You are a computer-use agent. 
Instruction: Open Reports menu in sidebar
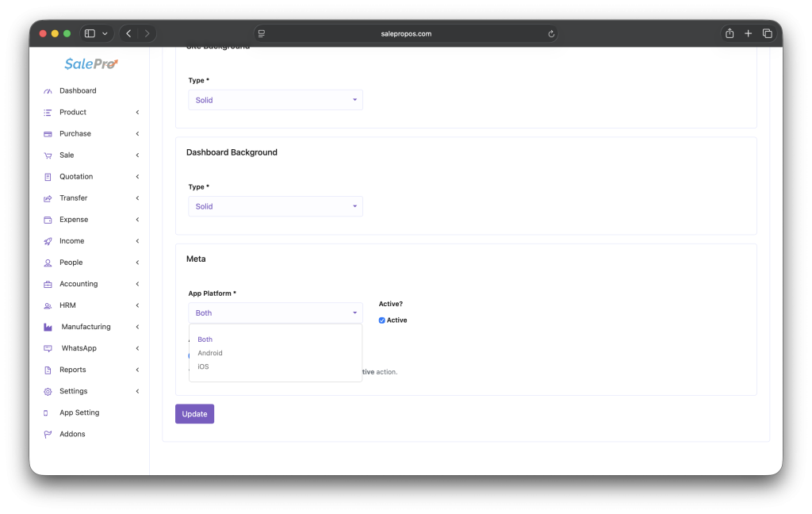[x=73, y=370]
